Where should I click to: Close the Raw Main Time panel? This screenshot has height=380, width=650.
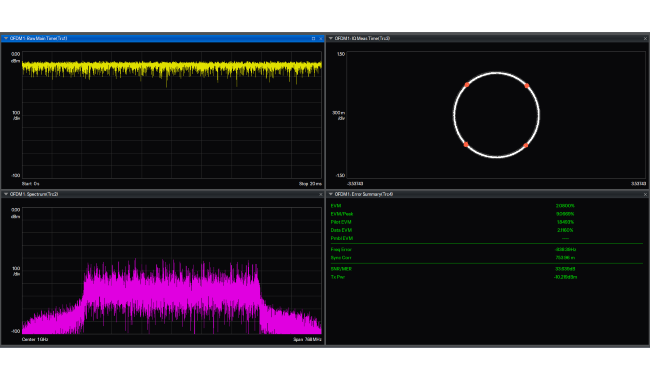(320, 39)
